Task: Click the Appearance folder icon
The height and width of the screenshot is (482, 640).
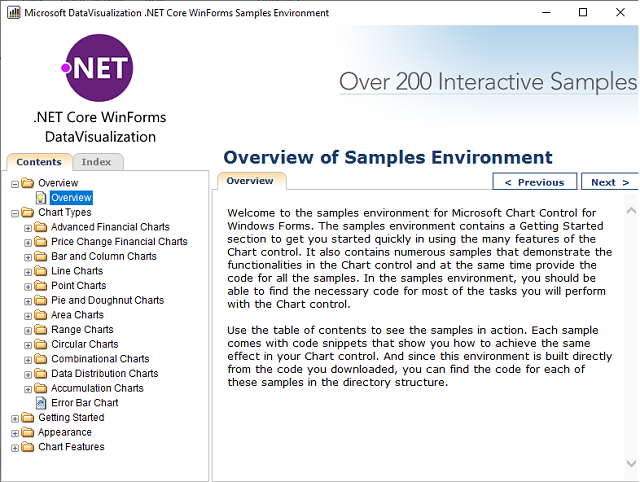Action: coord(28,432)
